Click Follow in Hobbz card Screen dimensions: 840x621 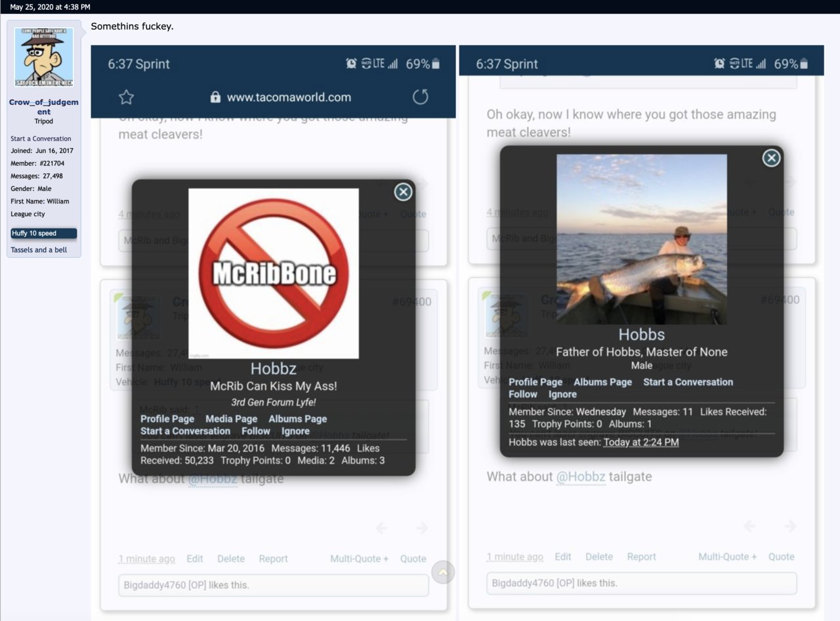256,431
